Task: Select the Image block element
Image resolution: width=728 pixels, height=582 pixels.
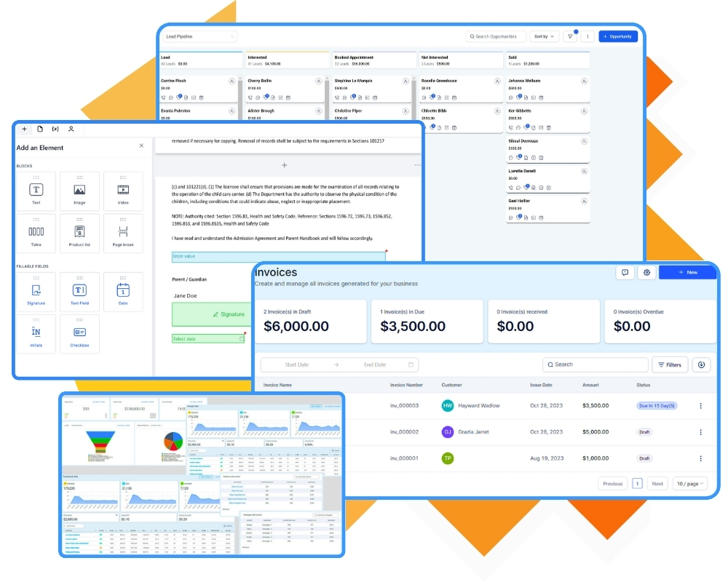Action: coord(79,191)
